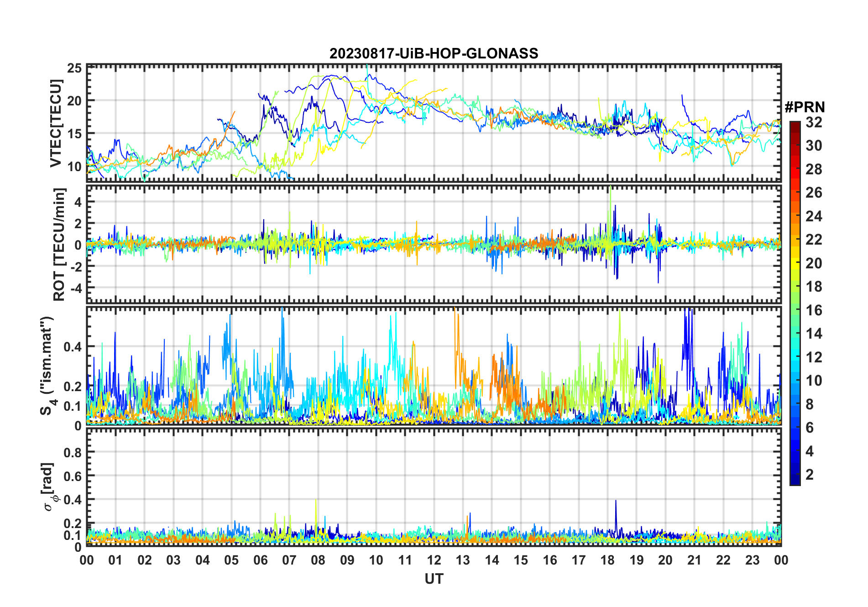
Task: Click the "11" hour tick on the UT axis
Action: coord(405,560)
